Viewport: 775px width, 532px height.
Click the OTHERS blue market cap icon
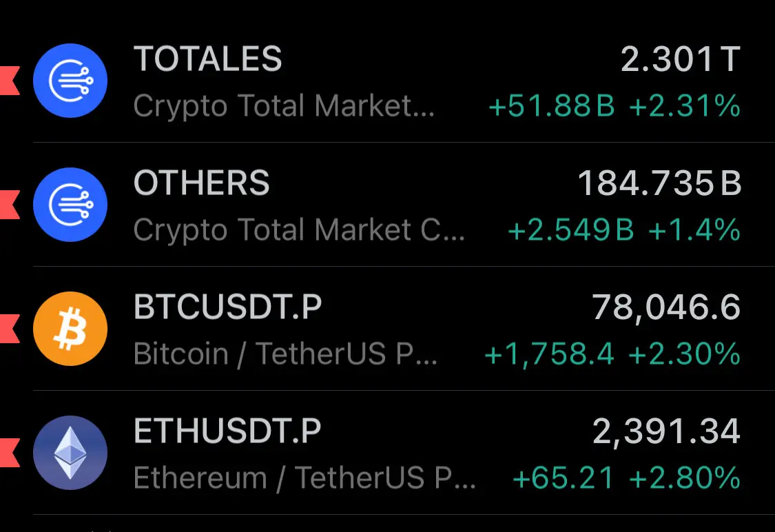[70, 205]
